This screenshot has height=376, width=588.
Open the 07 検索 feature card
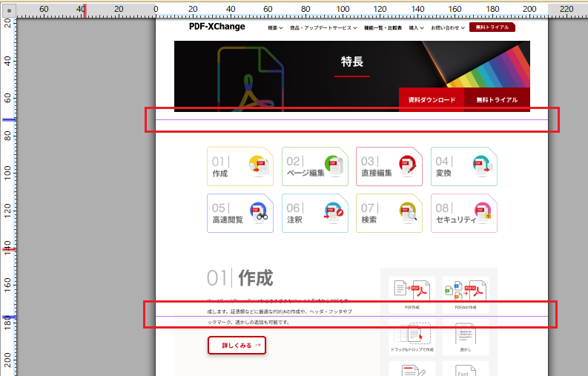[x=389, y=213]
